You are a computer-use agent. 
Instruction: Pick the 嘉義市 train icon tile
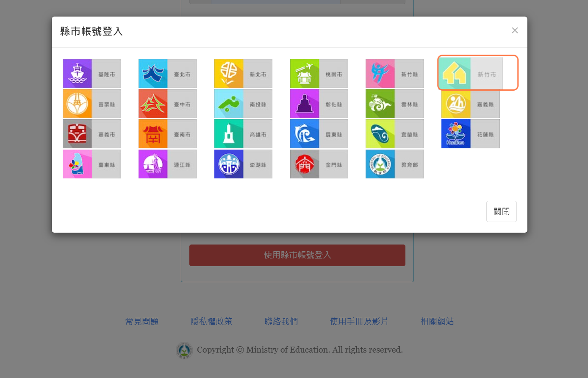click(x=92, y=134)
